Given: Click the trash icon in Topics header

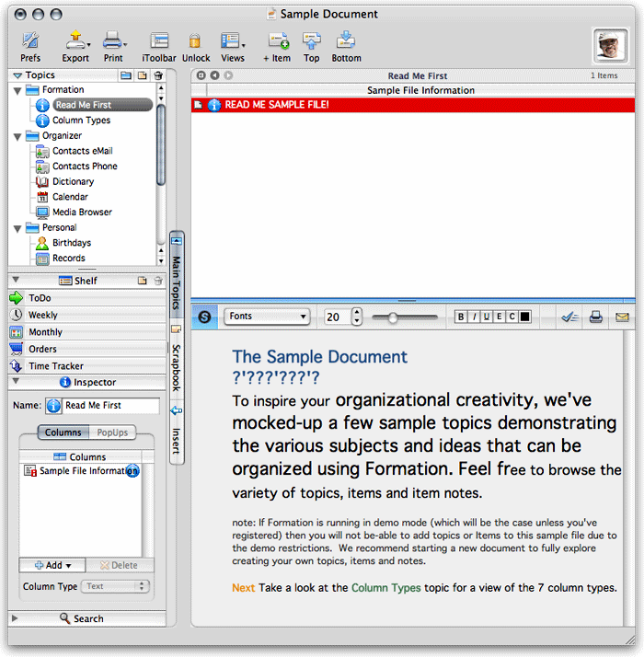Looking at the screenshot, I should (x=158, y=75).
